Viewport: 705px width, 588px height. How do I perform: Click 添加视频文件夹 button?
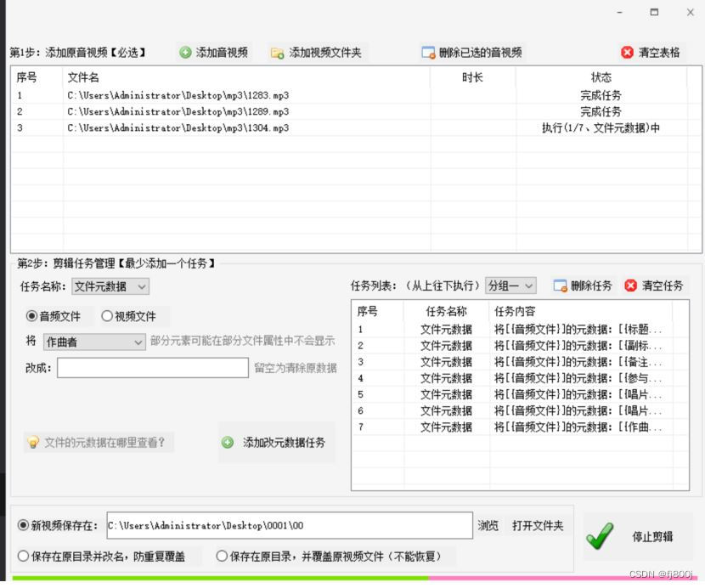317,53
